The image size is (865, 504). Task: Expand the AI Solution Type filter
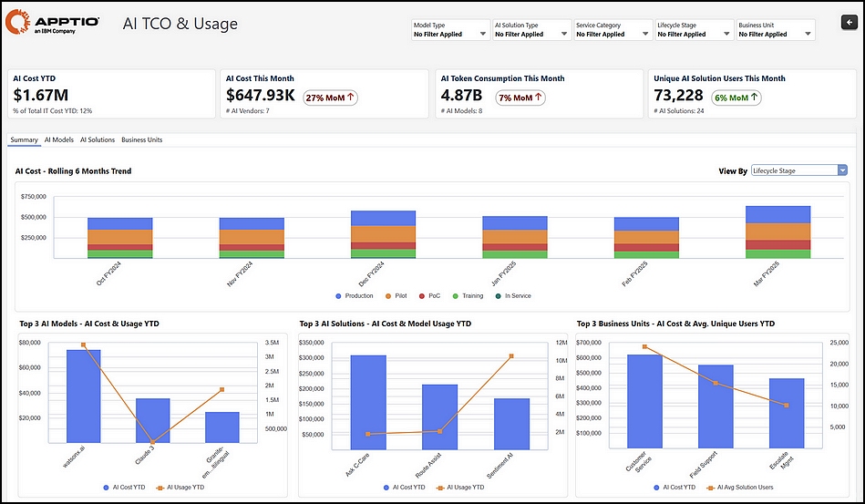tap(531, 30)
